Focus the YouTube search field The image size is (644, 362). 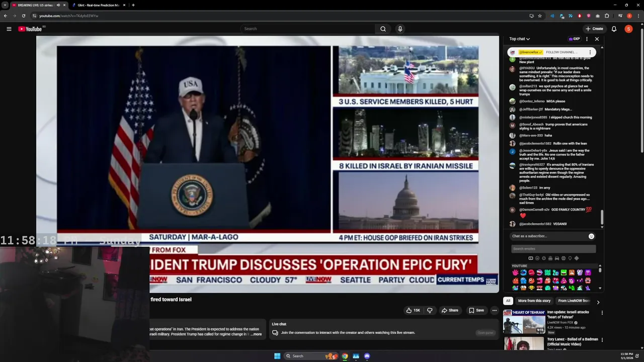(x=308, y=29)
